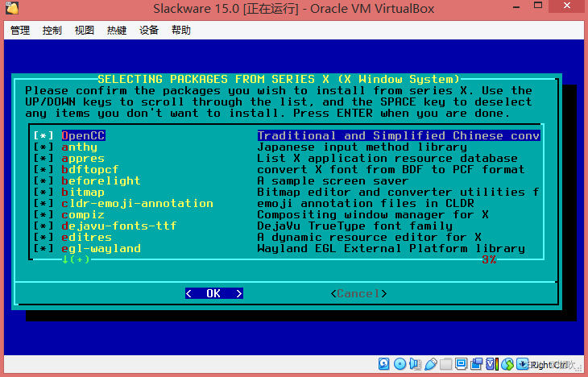Toggle the OpenCC package checkbox
Viewport: 588px width, 377px height.
coord(43,136)
